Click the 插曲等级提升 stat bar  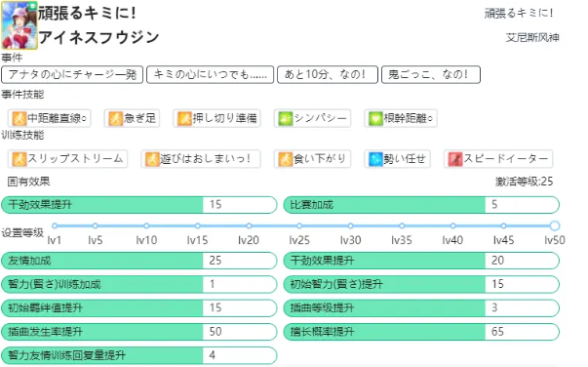tap(421, 308)
